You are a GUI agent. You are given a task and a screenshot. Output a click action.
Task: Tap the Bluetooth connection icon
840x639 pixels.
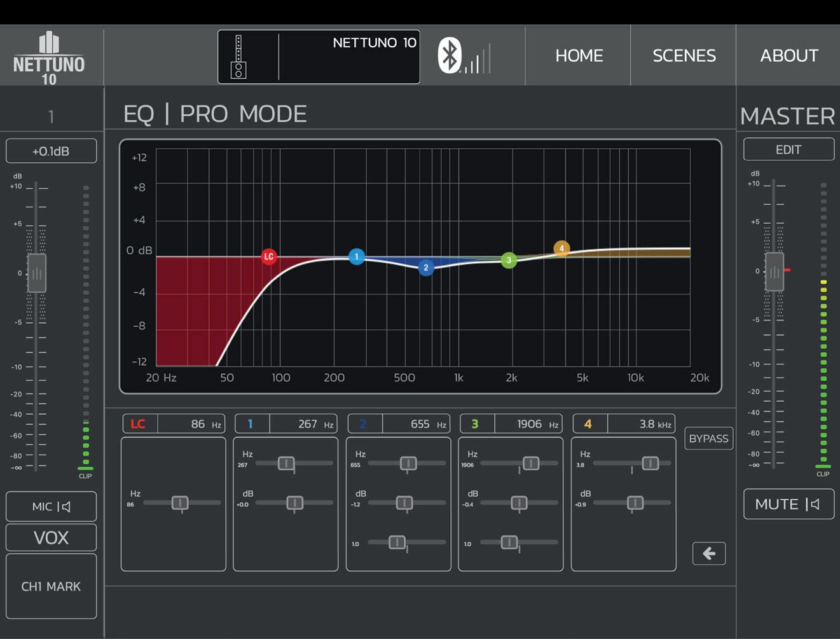(x=450, y=55)
